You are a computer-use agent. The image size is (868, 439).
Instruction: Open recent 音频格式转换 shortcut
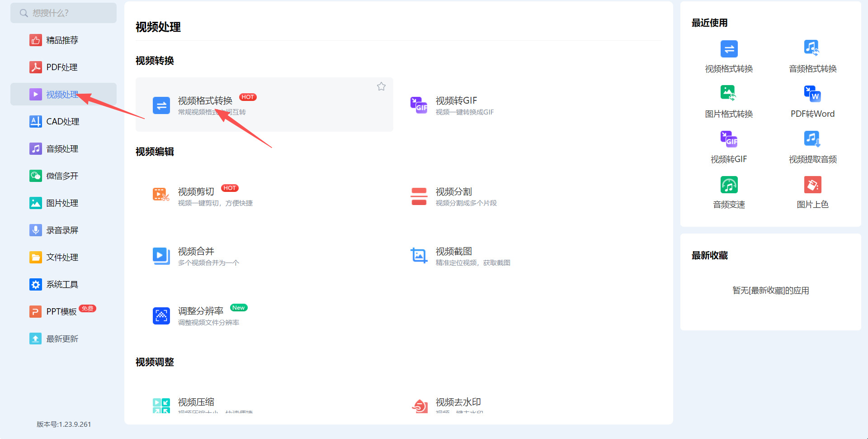812,57
